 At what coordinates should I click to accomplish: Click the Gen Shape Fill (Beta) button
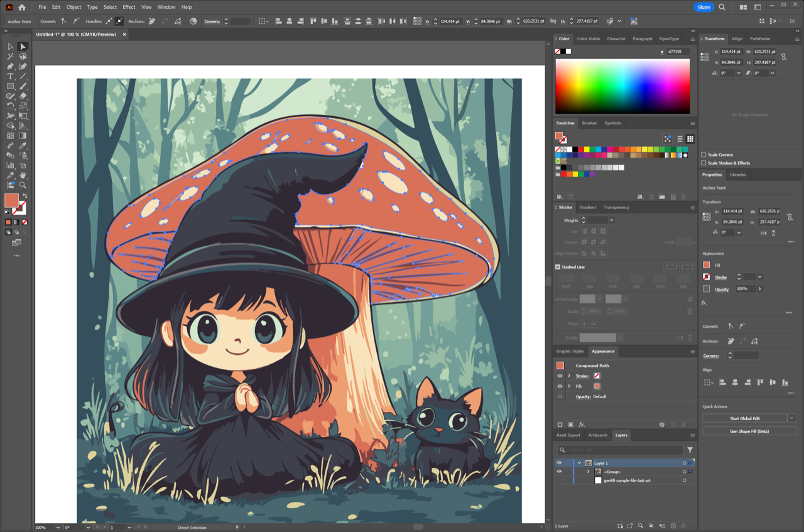pos(749,431)
